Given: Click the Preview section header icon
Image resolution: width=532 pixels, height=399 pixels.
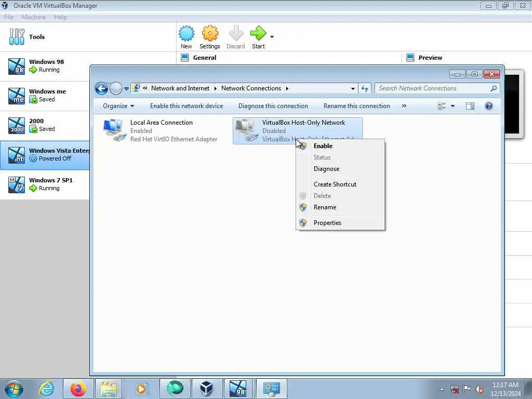Looking at the screenshot, I should (410, 58).
